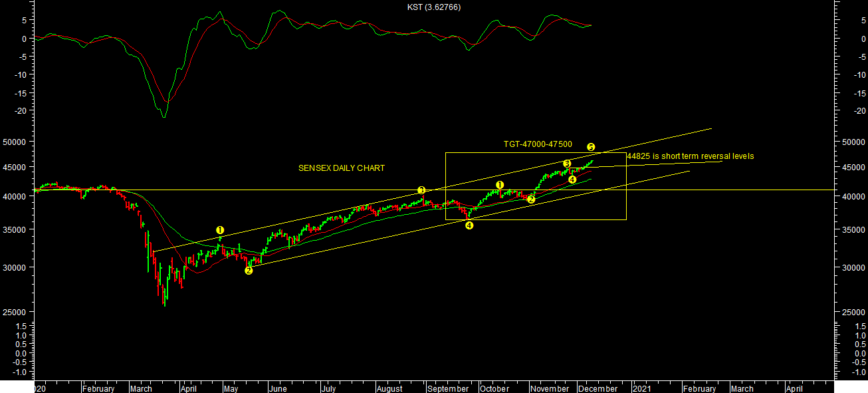Pick the wave 4 marker at September low
Image resolution: width=868 pixels, height=393 pixels.
pos(469,225)
